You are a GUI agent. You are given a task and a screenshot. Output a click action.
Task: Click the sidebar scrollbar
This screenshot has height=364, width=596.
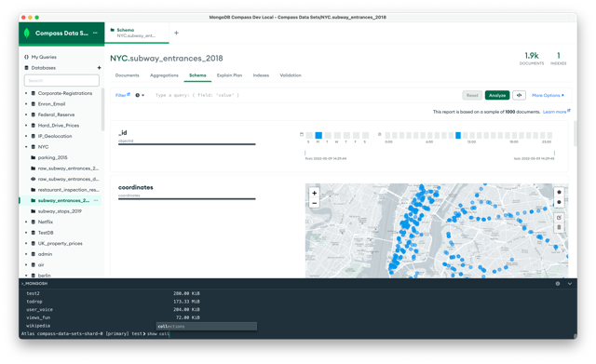point(102,110)
